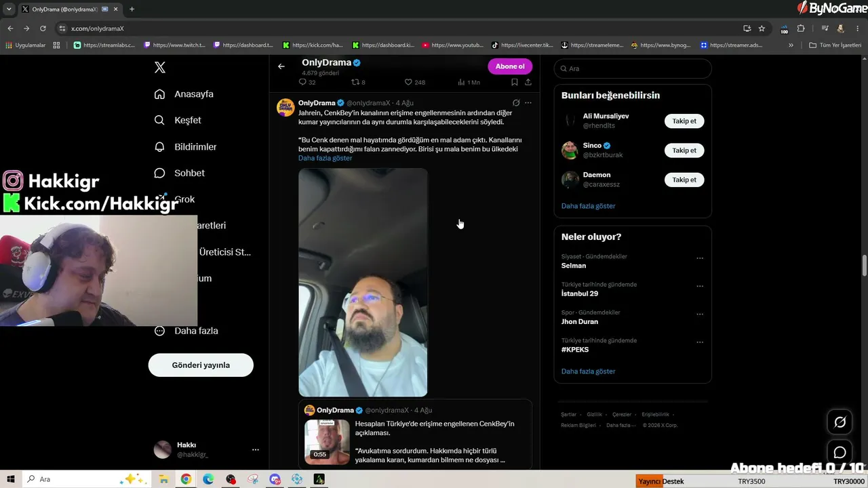Screen dimensions: 868x488
Task: Open the Jhon Duran trending topic
Action: (580, 321)
